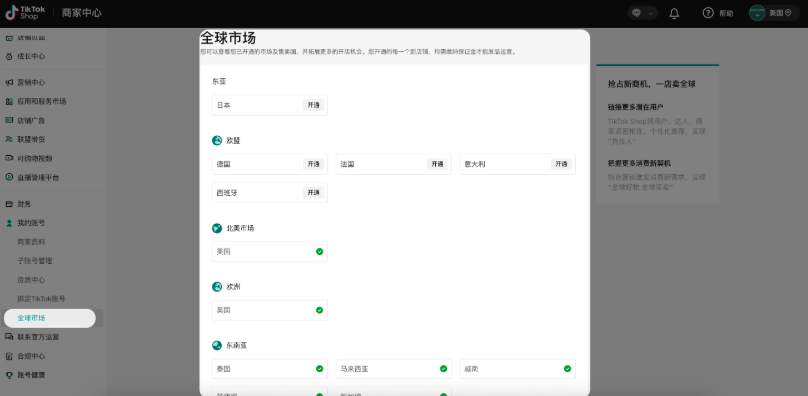This screenshot has width=808, height=396.
Task: Click the green check on 英国 card
Action: 319,310
